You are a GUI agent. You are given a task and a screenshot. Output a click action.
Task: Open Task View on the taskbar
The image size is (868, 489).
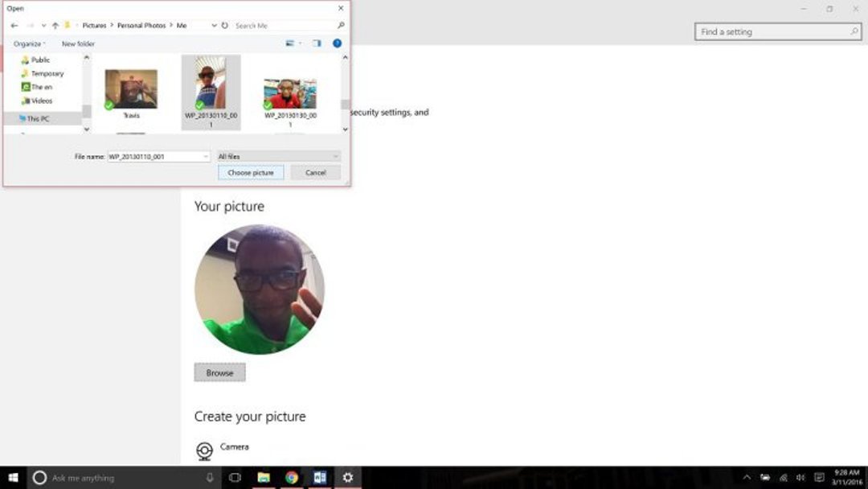235,478
